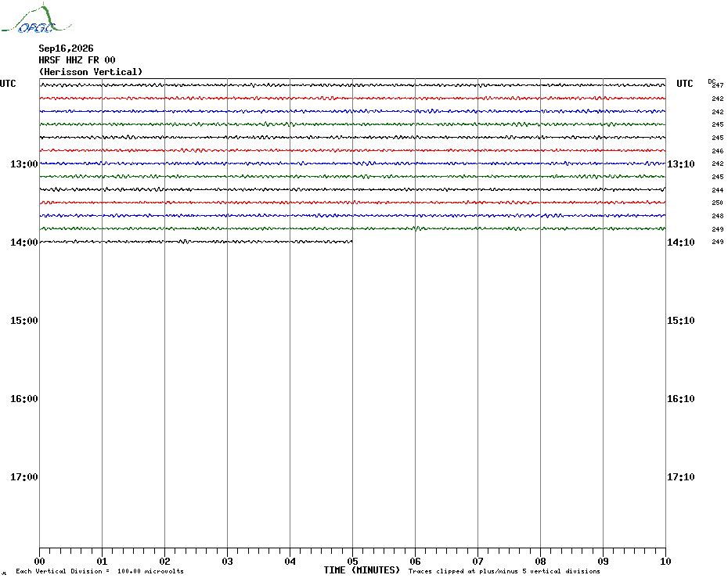Image resolution: width=728 pixels, height=582 pixels.
Task: Click the Sep16,2026 date label
Action: (x=66, y=48)
